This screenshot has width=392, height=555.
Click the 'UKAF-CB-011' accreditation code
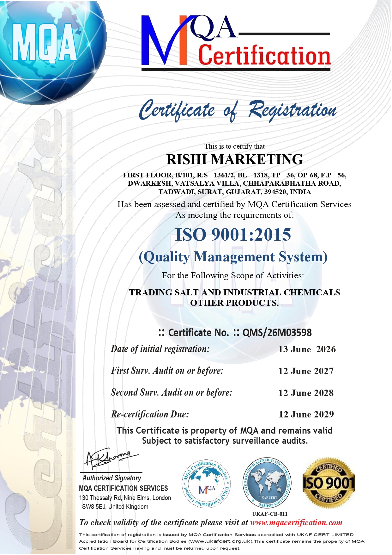pos(270,514)
